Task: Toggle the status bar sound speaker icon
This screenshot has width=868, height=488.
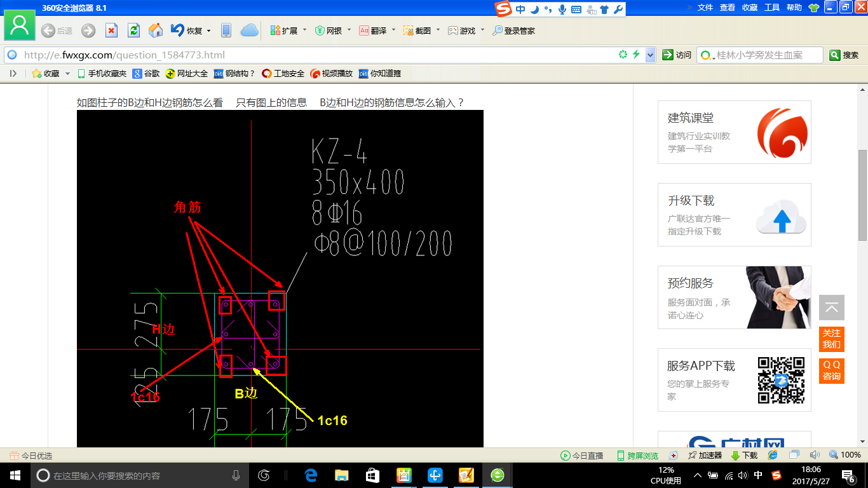Action: point(815,455)
